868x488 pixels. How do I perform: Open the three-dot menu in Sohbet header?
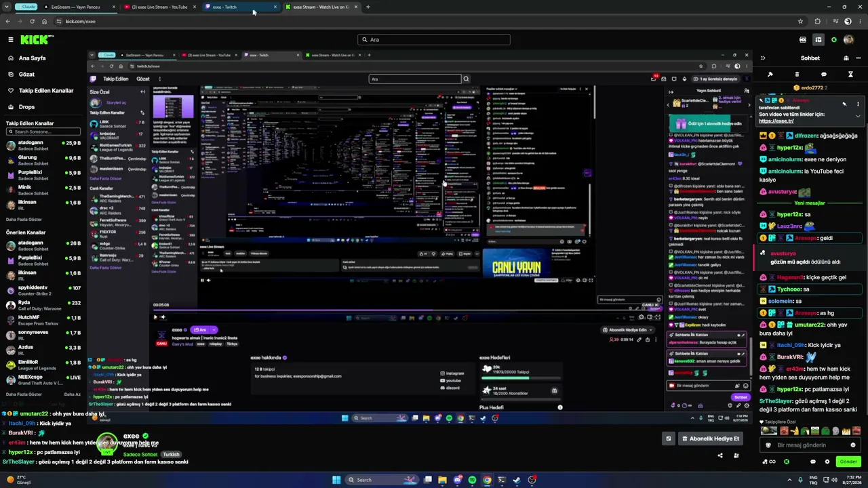pos(858,58)
